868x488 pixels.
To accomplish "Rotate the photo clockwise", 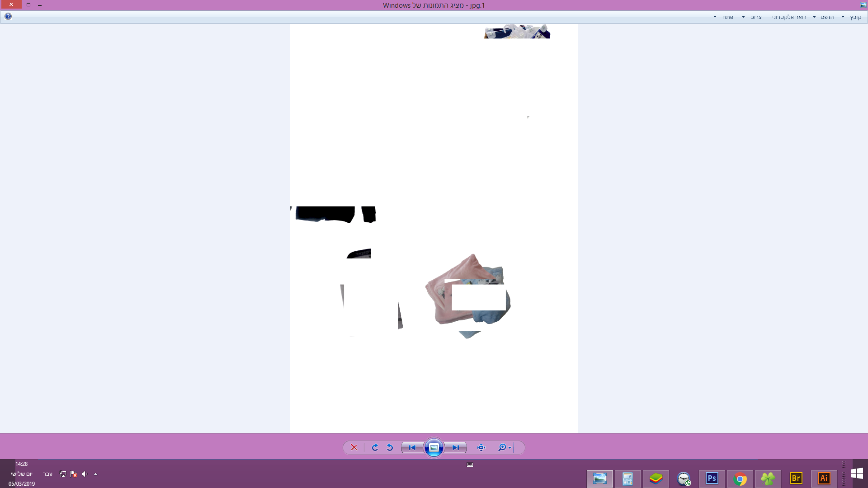I will 375,447.
